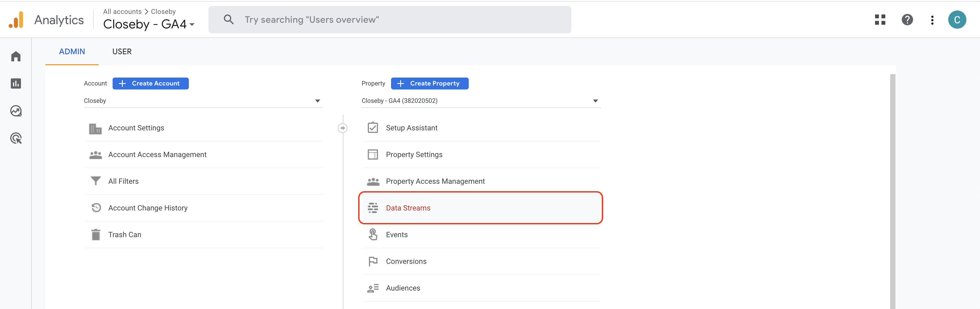Click the Create Account button
The width and height of the screenshot is (980, 309).
151,83
